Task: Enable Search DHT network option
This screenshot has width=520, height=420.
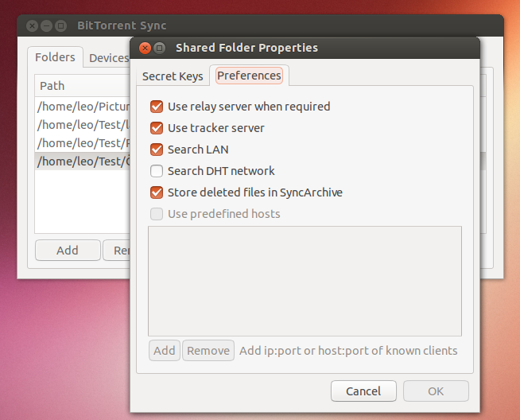Action: click(x=157, y=171)
